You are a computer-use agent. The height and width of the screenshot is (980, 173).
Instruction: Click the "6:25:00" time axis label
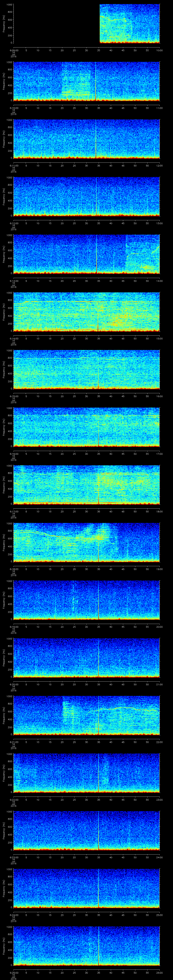[14, 972]
